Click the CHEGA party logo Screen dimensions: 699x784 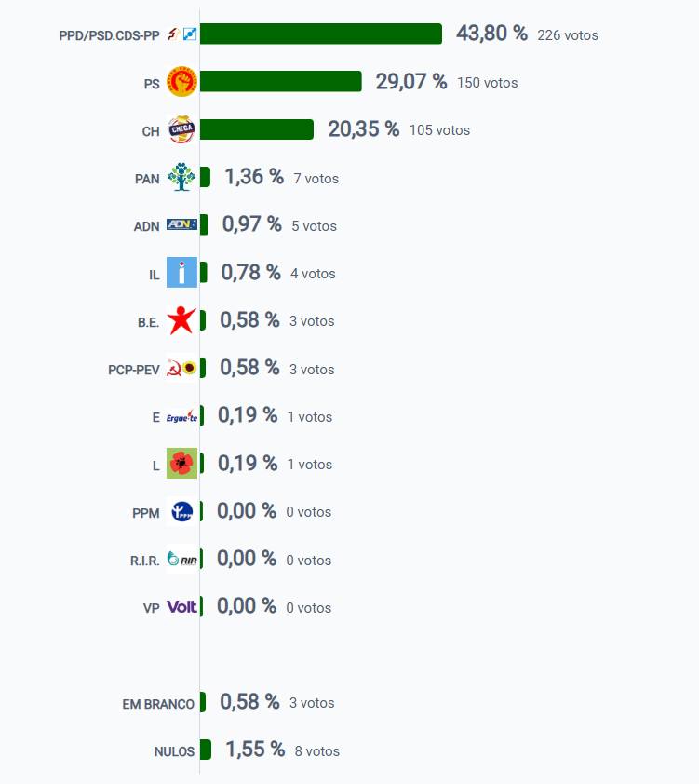[181, 129]
